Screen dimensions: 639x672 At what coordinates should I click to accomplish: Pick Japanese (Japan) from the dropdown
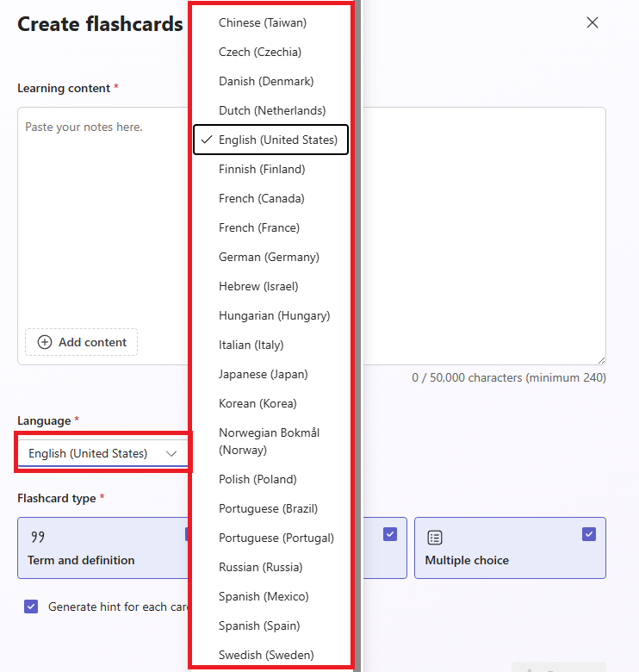(263, 374)
